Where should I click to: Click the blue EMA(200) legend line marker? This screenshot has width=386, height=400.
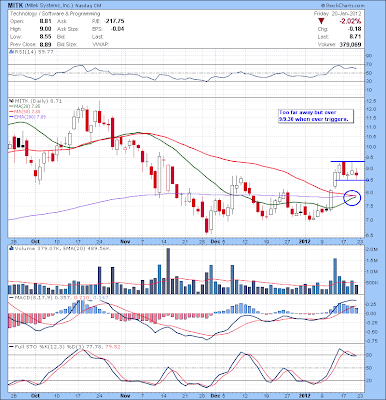[11, 117]
